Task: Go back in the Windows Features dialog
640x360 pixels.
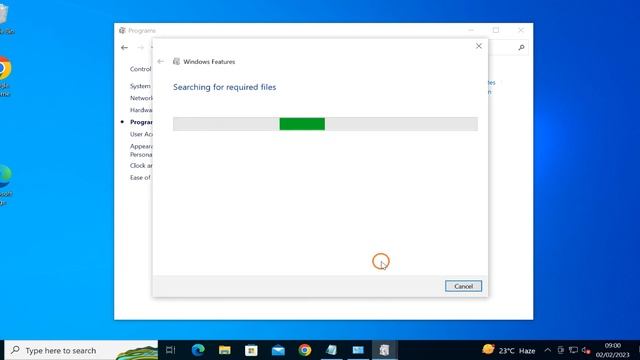Action: 161,62
